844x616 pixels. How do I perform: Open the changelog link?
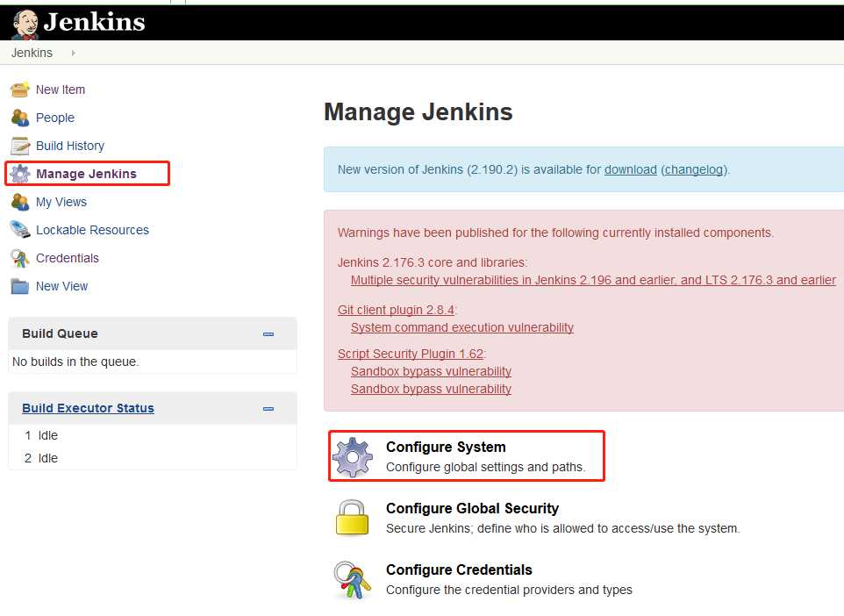[693, 169]
